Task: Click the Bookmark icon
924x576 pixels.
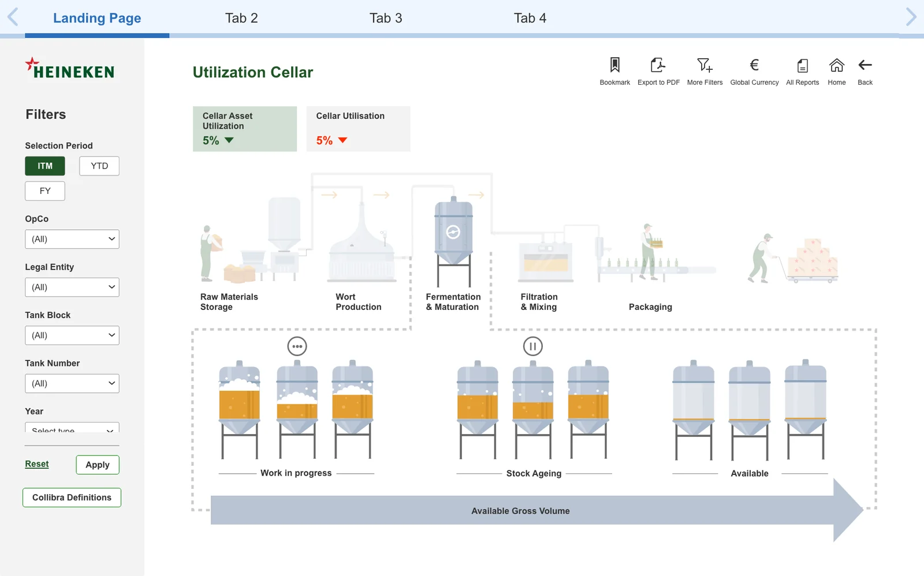Action: click(614, 65)
